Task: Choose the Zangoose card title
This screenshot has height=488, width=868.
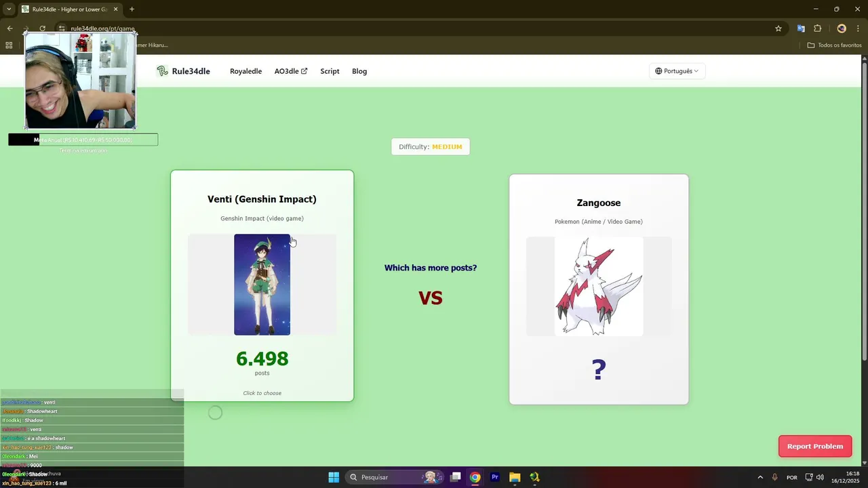Action: point(599,203)
